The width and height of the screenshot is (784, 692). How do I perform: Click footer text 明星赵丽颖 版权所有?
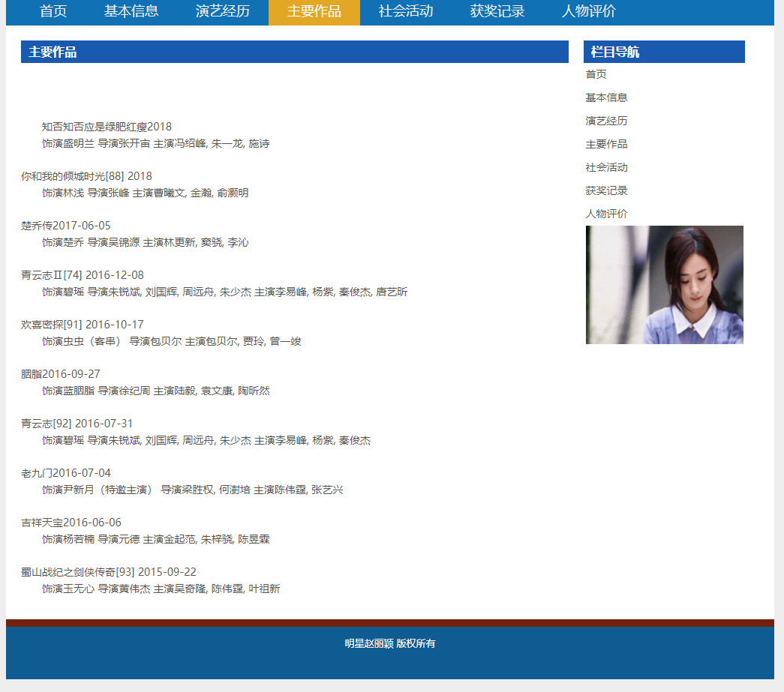click(390, 643)
